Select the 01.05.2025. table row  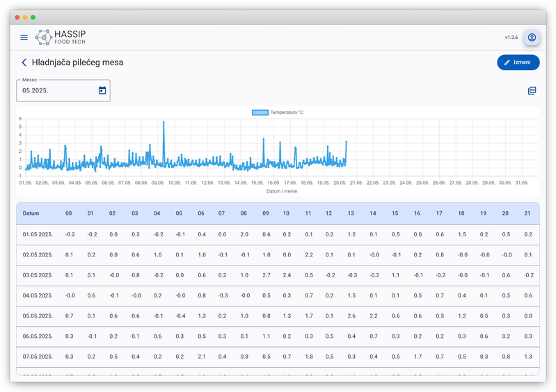pos(38,234)
